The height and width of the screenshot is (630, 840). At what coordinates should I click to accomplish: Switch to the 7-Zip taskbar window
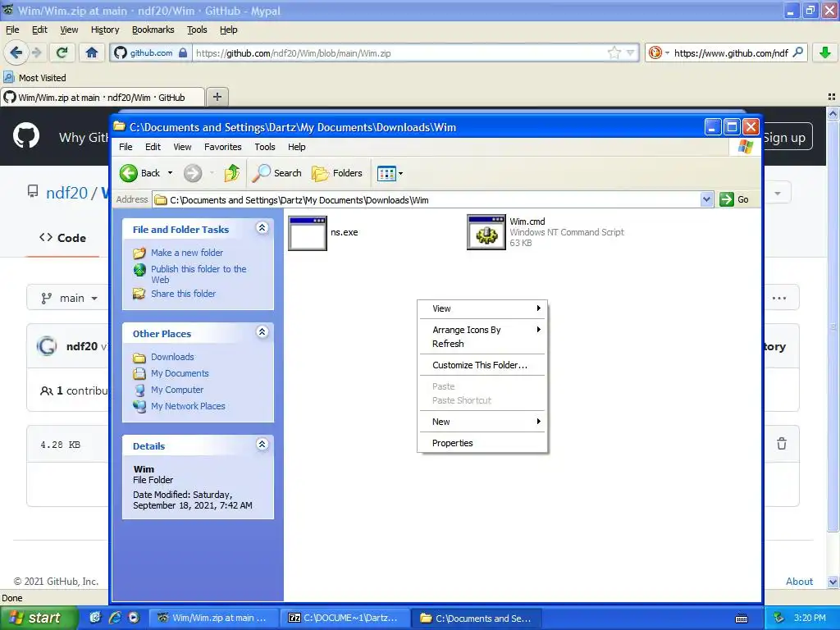click(x=345, y=618)
